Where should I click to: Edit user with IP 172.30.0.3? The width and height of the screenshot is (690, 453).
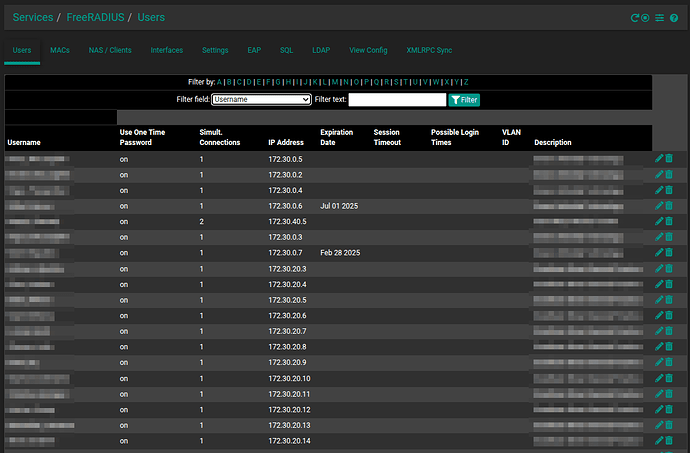659,237
